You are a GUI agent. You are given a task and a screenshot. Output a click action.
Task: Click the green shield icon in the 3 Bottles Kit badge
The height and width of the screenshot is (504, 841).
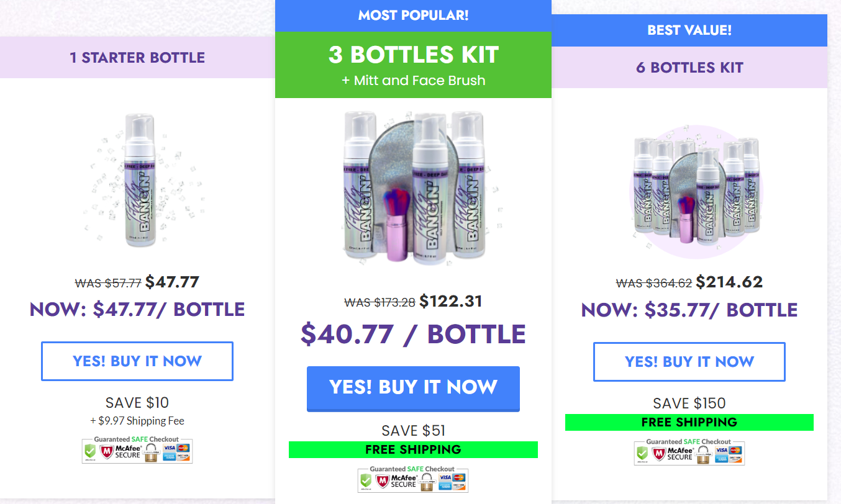tap(366, 480)
